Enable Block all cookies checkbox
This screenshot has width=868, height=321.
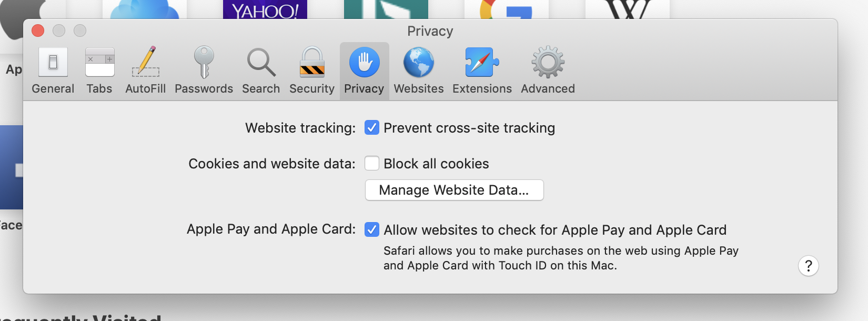point(372,164)
